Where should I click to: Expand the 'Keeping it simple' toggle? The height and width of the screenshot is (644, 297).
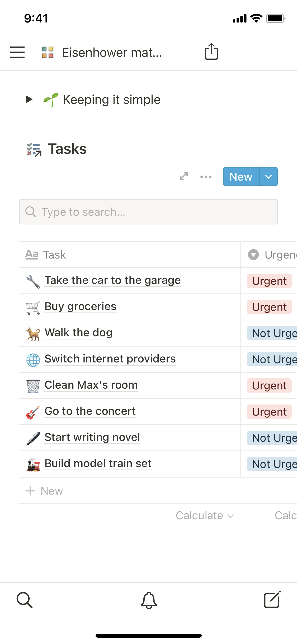(x=29, y=100)
